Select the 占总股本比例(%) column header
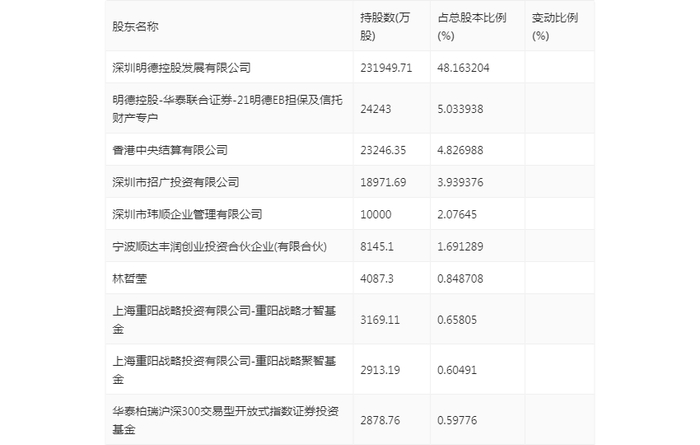The image size is (700, 445). pos(471,27)
